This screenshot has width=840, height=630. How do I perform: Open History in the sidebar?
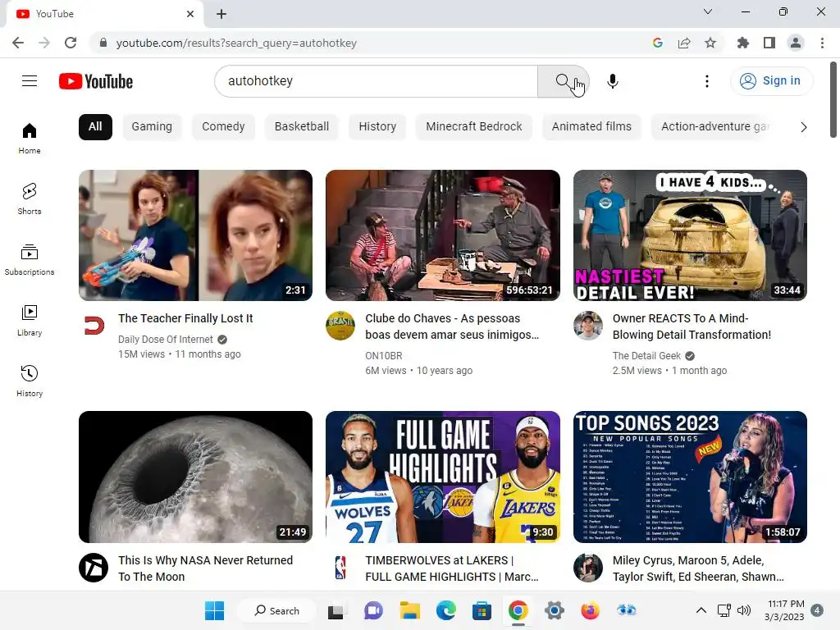(x=30, y=381)
